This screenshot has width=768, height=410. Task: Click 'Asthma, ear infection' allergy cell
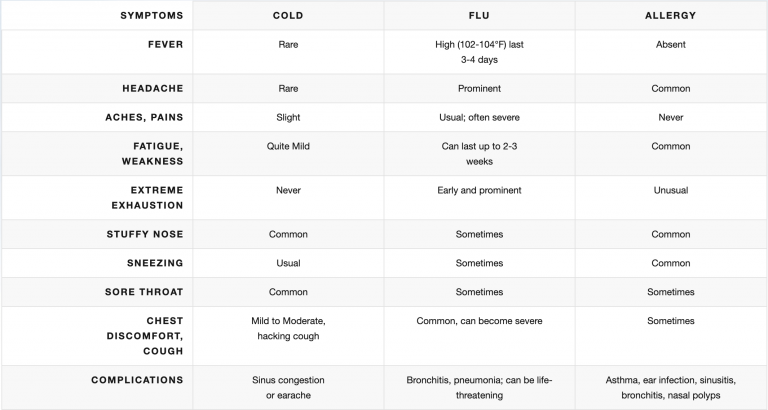pos(671,387)
